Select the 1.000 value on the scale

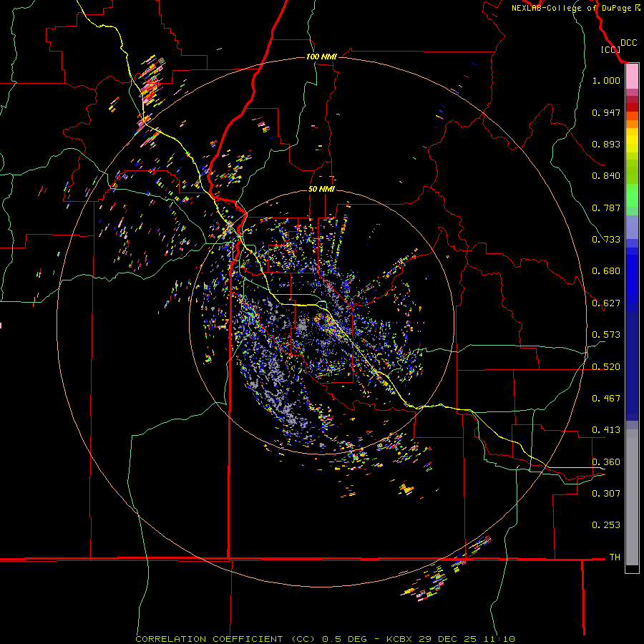click(x=606, y=80)
